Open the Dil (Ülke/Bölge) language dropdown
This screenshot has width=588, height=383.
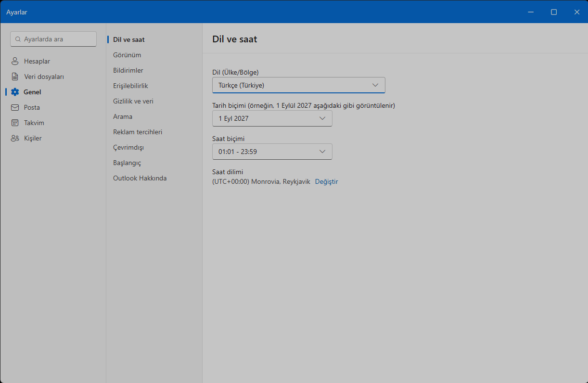click(299, 85)
